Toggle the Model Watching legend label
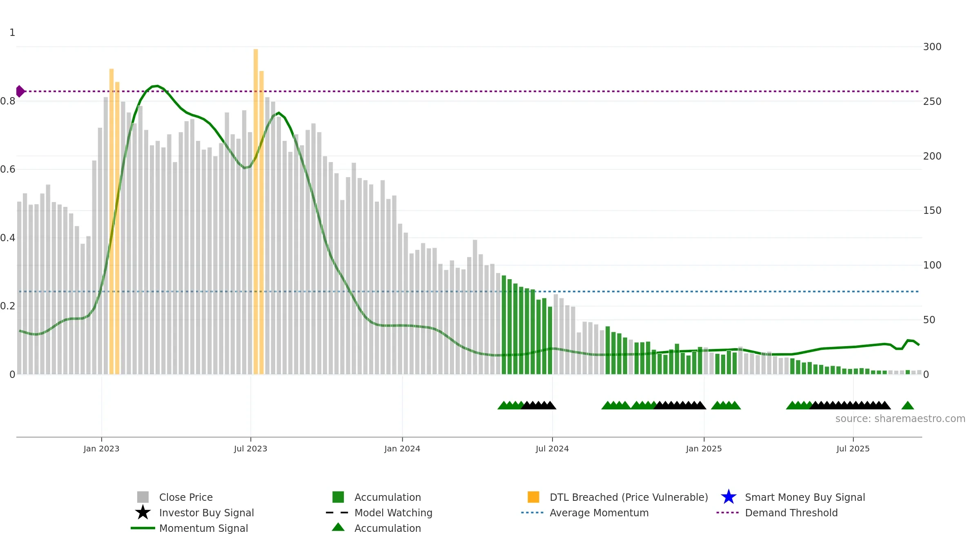Viewport: 980px width, 551px height. coord(393,513)
